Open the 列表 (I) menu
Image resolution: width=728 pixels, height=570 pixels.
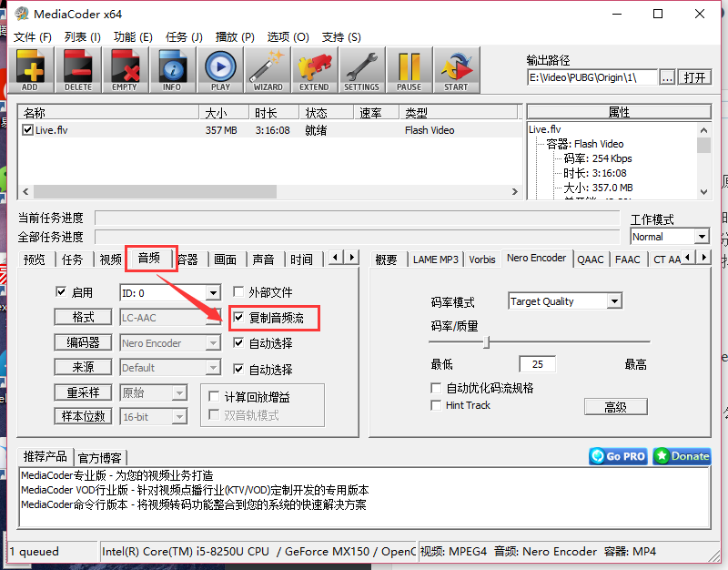(x=82, y=37)
